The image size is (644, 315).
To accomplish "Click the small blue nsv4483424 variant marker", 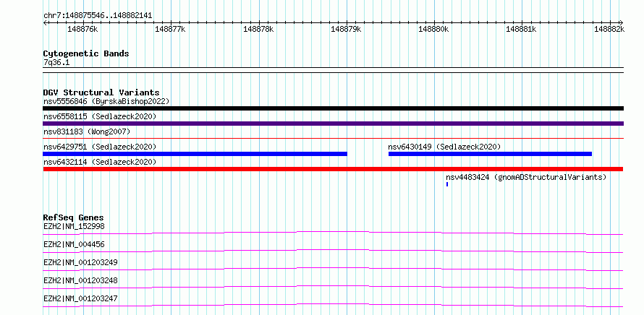I will point(447,184).
